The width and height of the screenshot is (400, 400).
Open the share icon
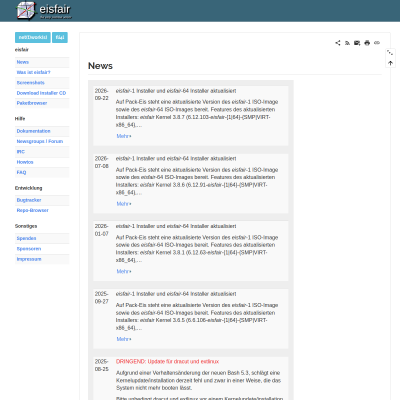point(338,43)
